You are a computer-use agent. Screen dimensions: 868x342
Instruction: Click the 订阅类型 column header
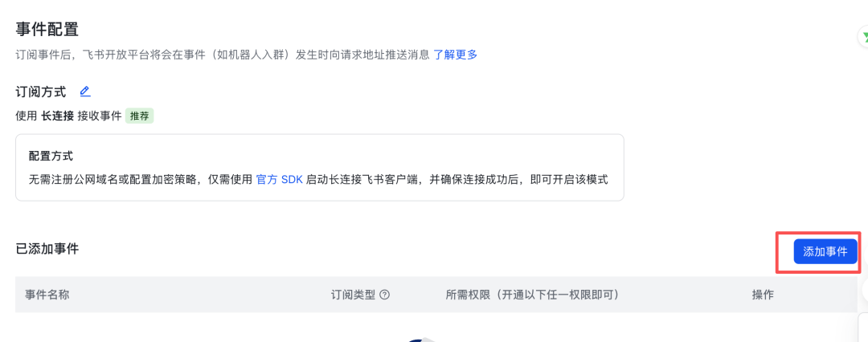353,295
